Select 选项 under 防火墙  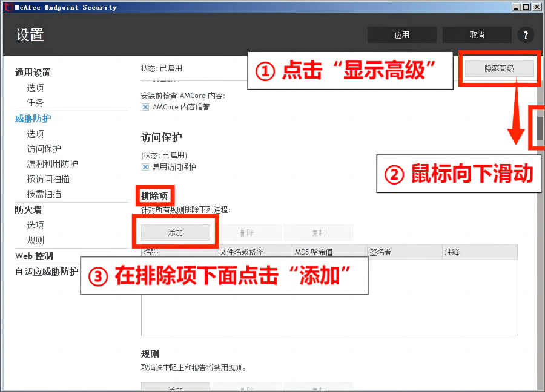(36, 225)
